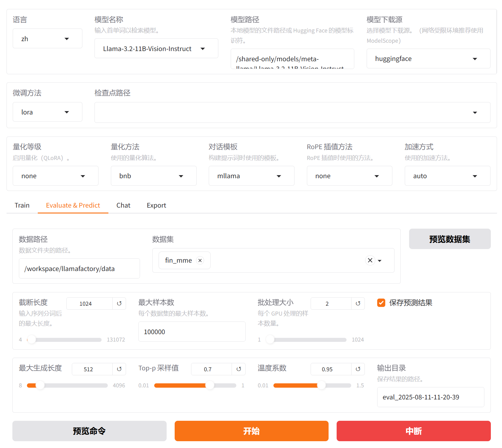Image resolution: width=502 pixels, height=448 pixels.
Task: Expand the 数据集 dropdown arrow
Action: coord(380,261)
